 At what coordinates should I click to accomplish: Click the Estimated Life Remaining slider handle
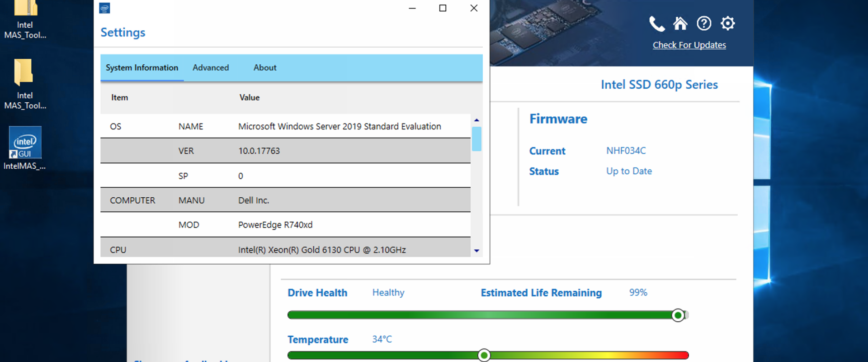[678, 315]
